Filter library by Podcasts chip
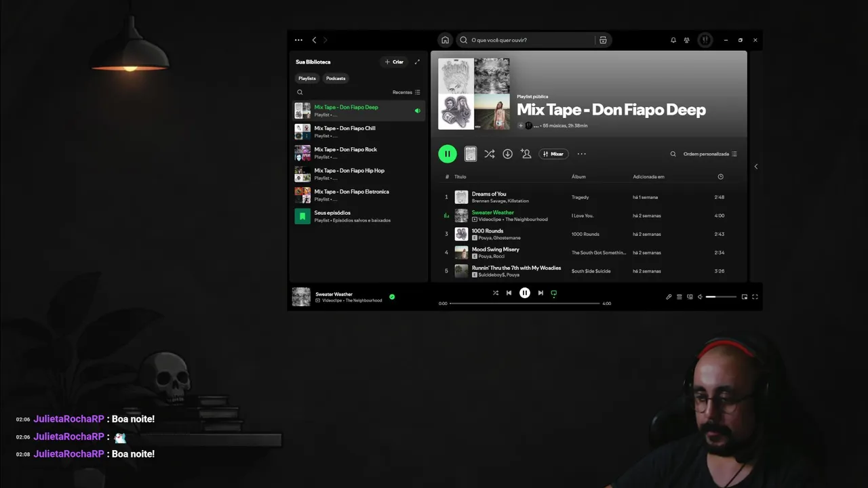 click(x=336, y=78)
